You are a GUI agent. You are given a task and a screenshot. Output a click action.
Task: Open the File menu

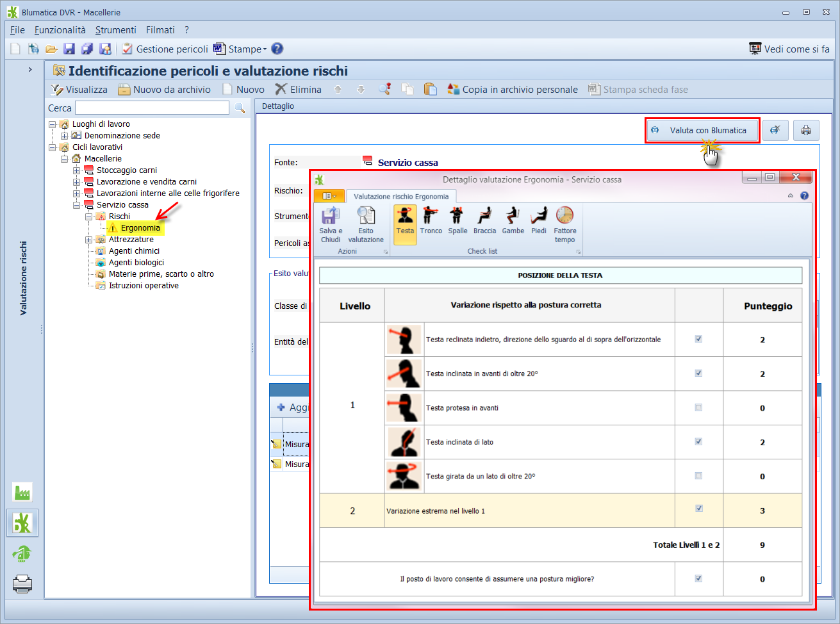point(17,30)
